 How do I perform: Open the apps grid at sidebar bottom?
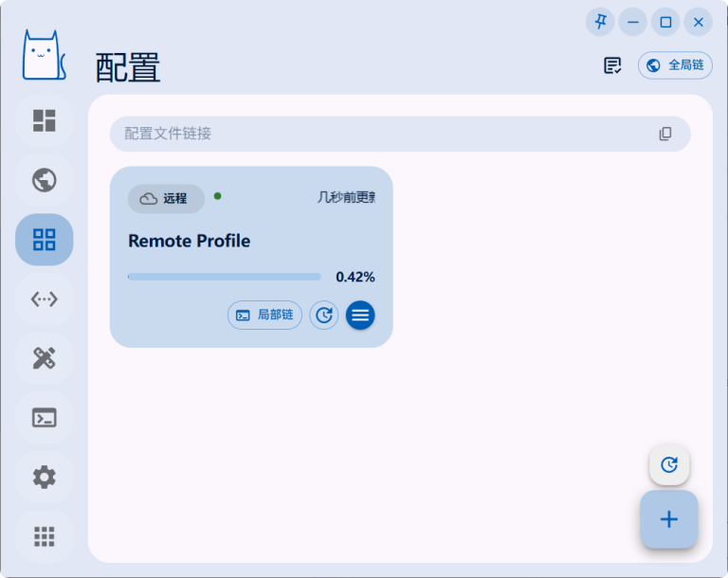tap(45, 536)
